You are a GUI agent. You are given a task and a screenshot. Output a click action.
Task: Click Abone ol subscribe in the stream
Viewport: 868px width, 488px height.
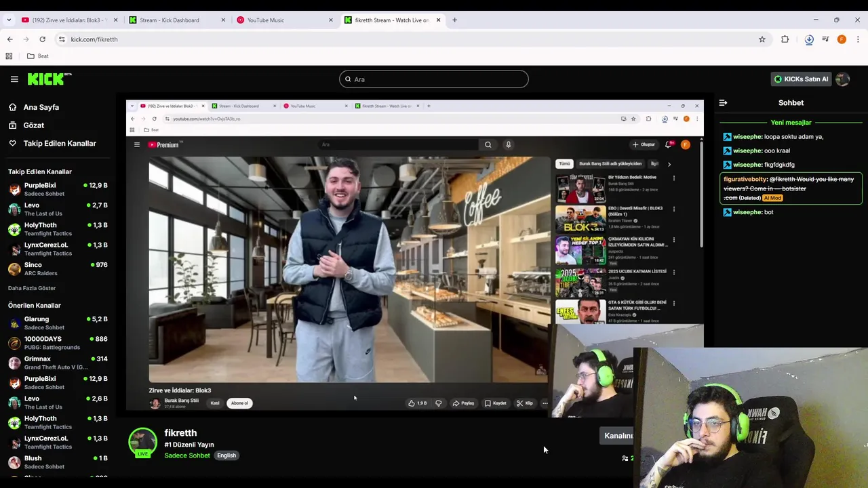click(239, 403)
